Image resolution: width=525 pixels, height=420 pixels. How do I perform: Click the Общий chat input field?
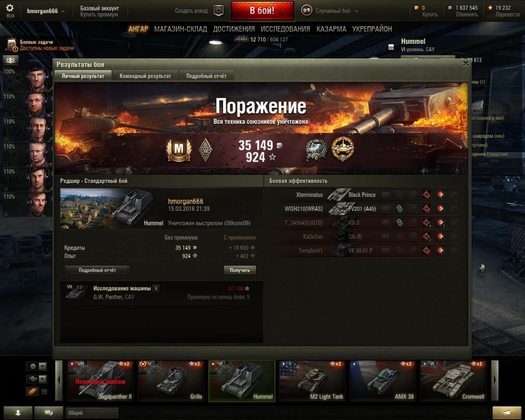click(x=92, y=413)
